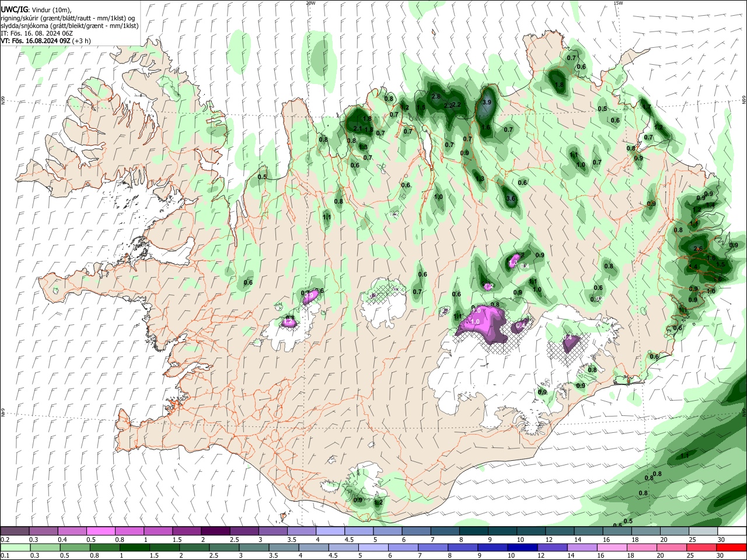747x560 pixels.
Task: Click the 'VT: Fös. 16.08.2024 09Z' valid time
Action: [x=36, y=41]
